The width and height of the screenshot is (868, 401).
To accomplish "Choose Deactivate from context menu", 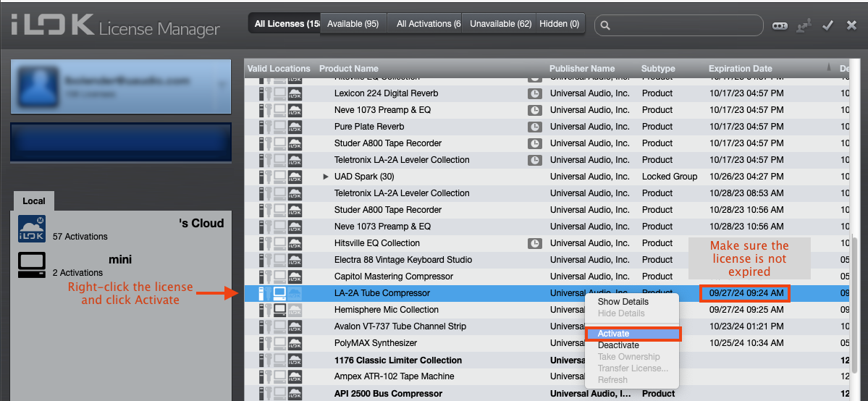I will point(618,345).
